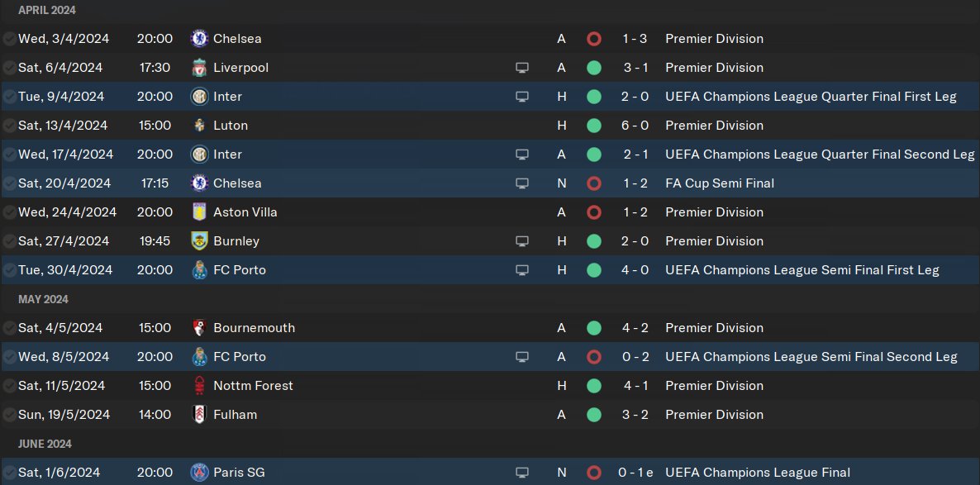This screenshot has height=485, width=980.
Task: Click the Paris SG club badge
Action: coord(198,473)
